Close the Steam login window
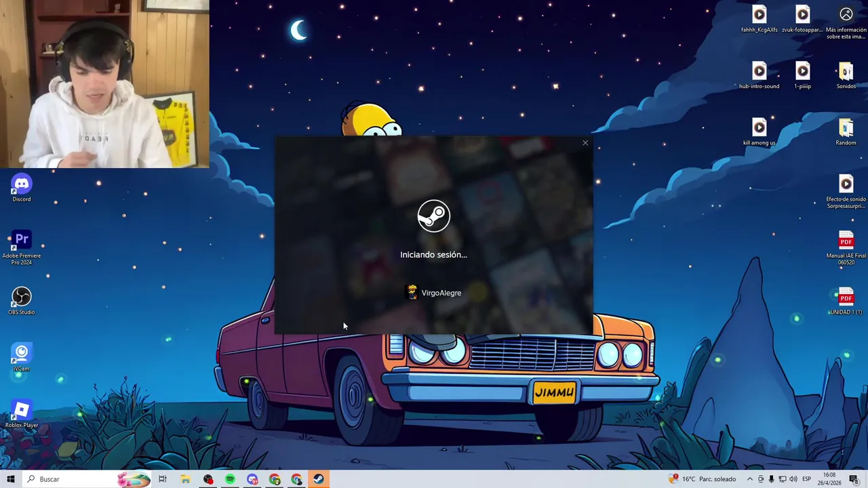Viewport: 868px width, 488px height. (585, 143)
